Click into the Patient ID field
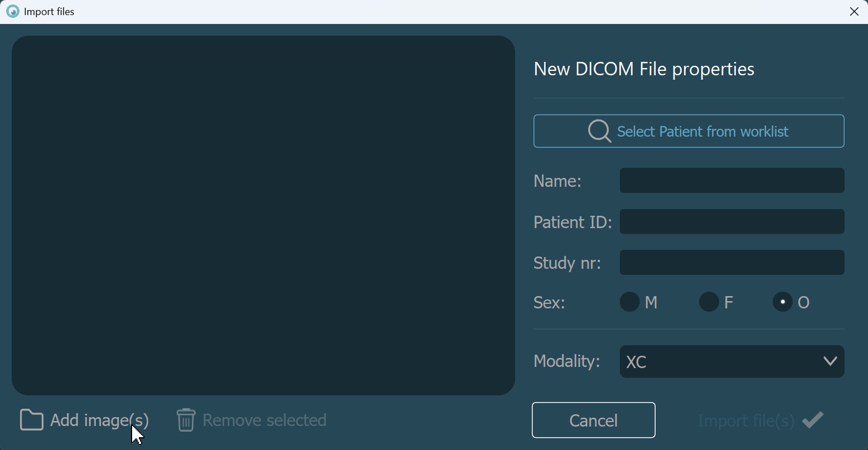The height and width of the screenshot is (450, 868). click(731, 222)
